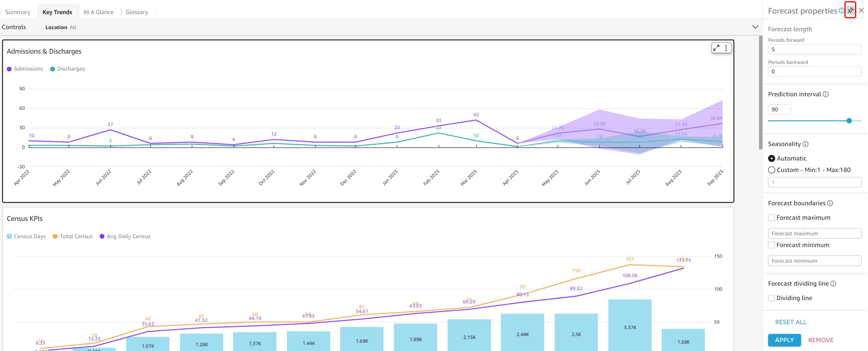Screen dimensions: 868x351
Task: Click the Forecast dividing line info icon
Action: coord(833,284)
